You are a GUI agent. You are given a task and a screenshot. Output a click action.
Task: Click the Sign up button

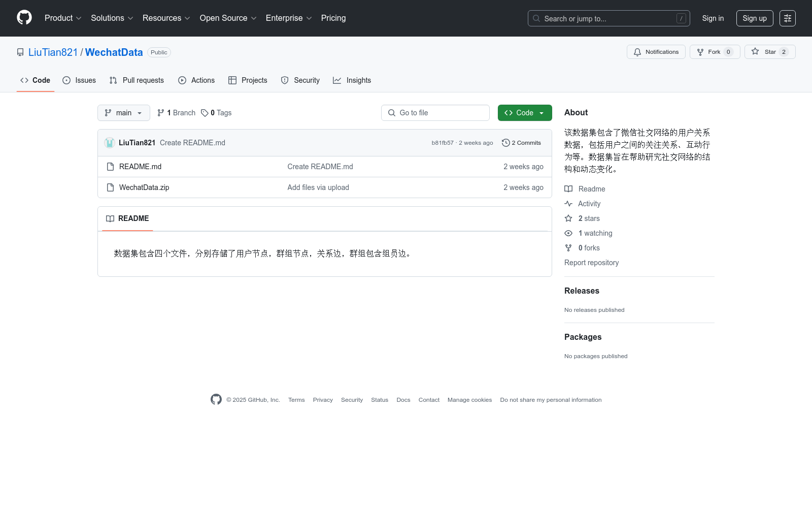tap(755, 18)
